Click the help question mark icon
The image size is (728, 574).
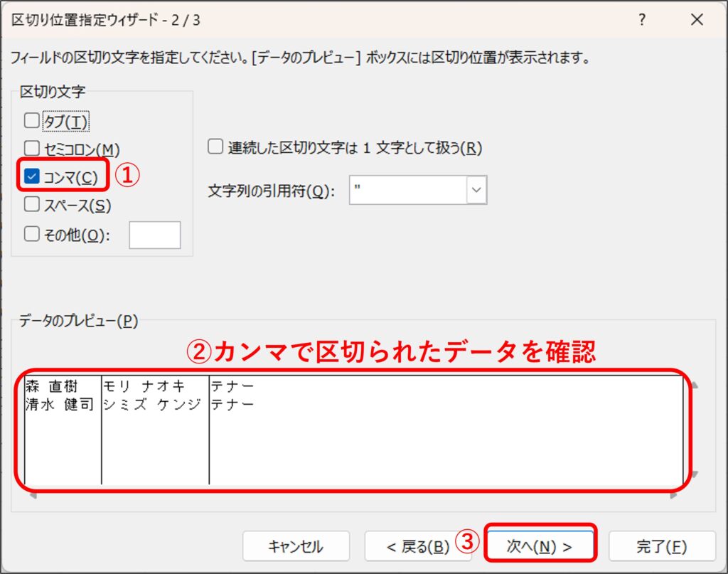tap(642, 20)
